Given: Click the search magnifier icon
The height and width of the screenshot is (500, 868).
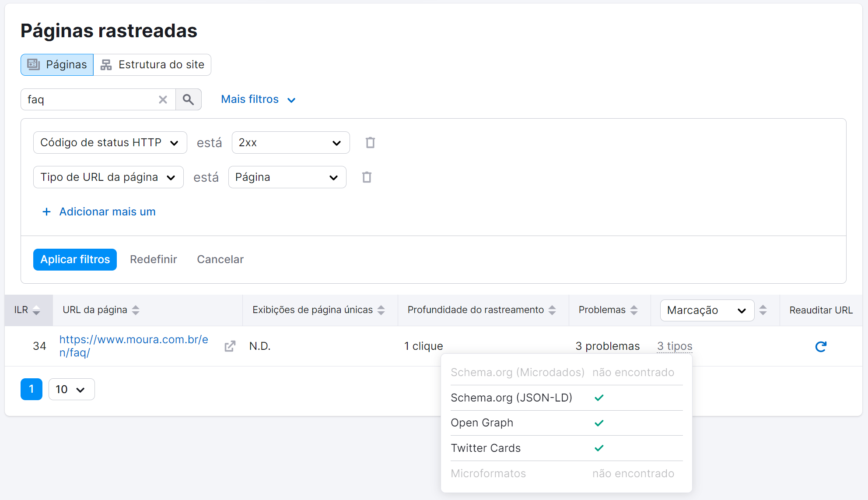Looking at the screenshot, I should tap(189, 99).
